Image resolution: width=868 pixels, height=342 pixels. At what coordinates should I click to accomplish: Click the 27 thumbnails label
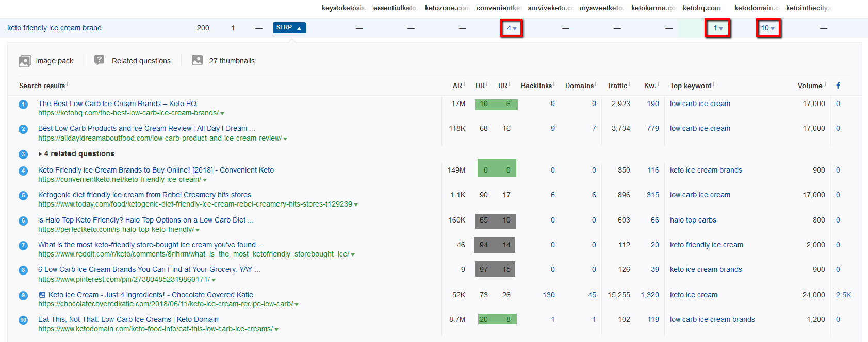click(x=232, y=61)
